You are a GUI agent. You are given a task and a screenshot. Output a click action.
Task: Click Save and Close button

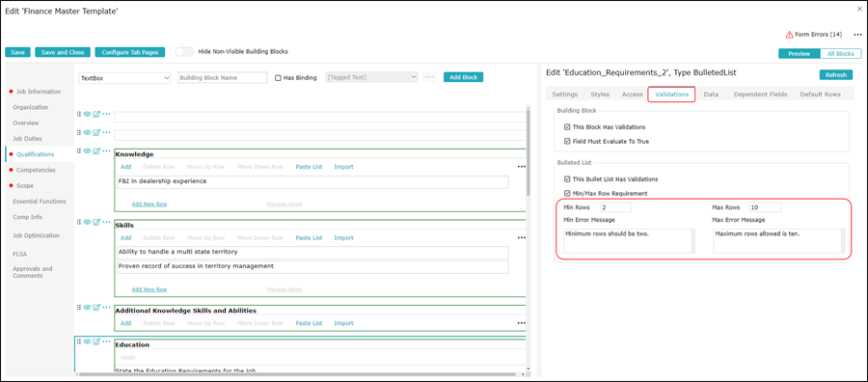pyautogui.click(x=63, y=53)
